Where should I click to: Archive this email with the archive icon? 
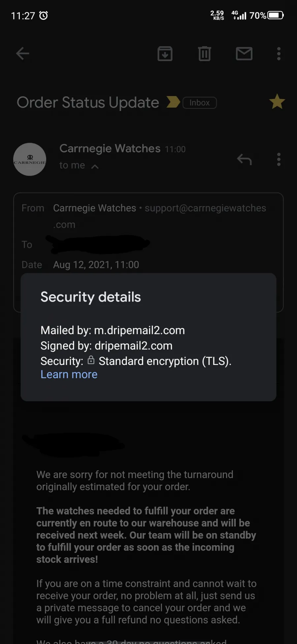(165, 54)
